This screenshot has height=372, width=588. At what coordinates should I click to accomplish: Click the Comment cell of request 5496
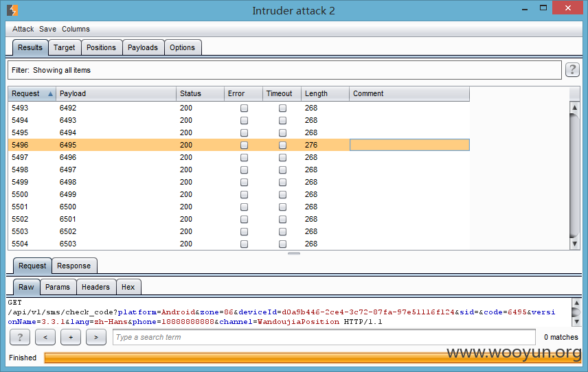409,145
